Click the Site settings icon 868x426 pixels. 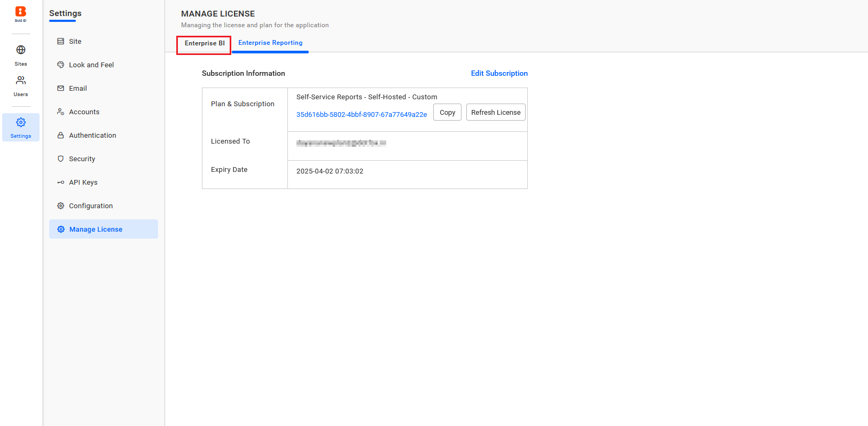(61, 42)
